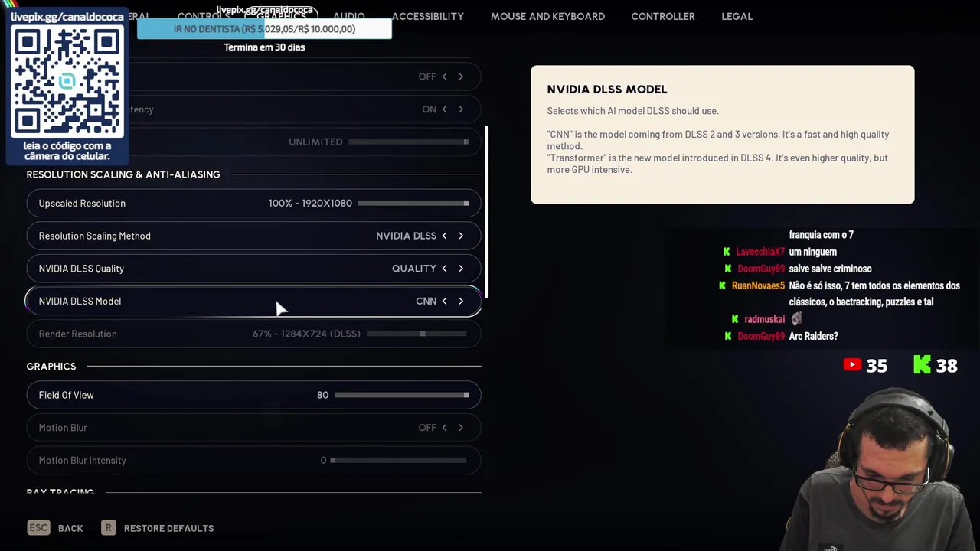
Task: Click the 100% - 1920X1080 value
Action: (x=310, y=204)
